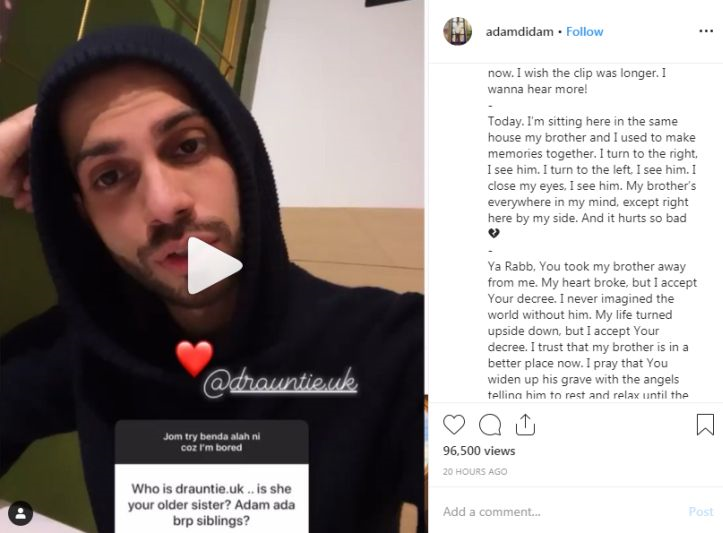This screenshot has height=533, width=723.
Task: Click adamdidam profile avatar picture
Action: (457, 31)
